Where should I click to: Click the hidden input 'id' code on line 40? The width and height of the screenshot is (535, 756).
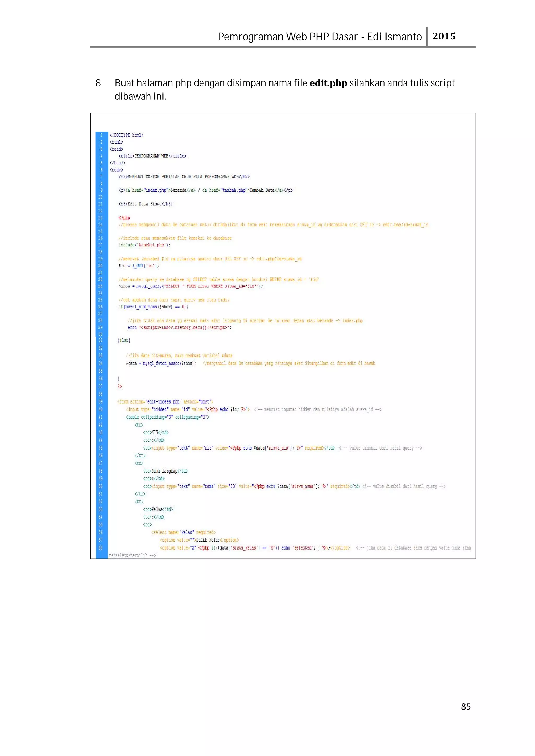[188, 410]
